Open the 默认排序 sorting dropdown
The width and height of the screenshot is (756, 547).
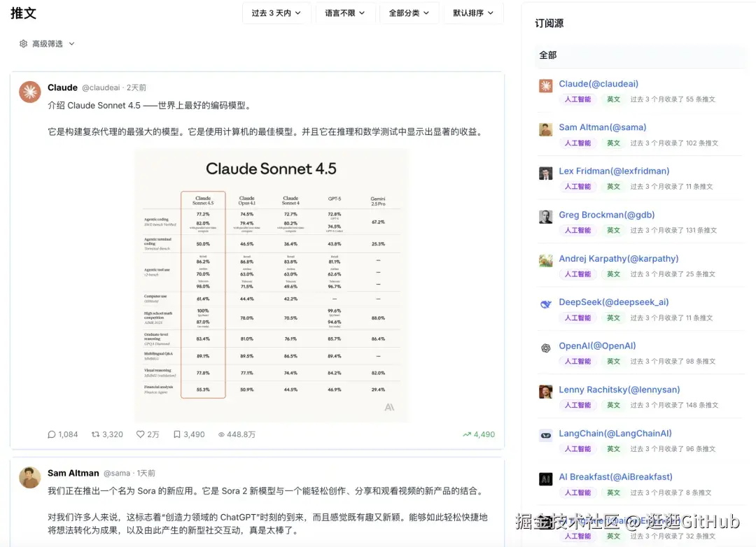[x=473, y=13]
